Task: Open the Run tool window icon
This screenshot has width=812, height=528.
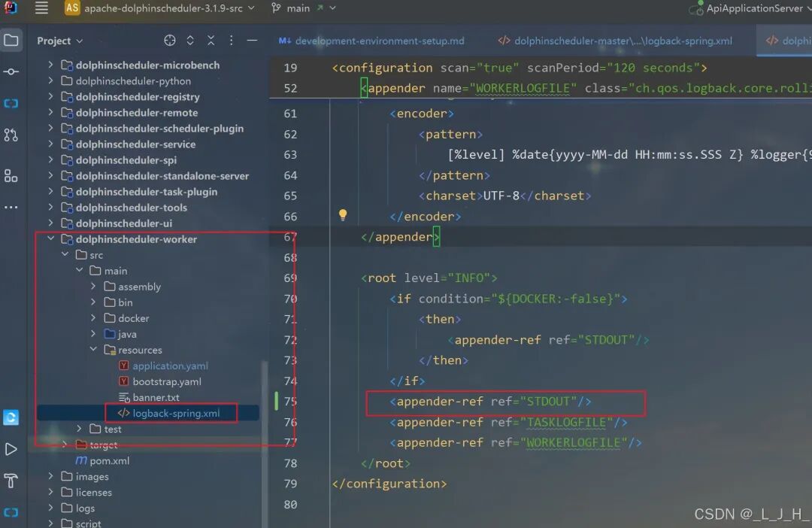Action: [x=11, y=449]
